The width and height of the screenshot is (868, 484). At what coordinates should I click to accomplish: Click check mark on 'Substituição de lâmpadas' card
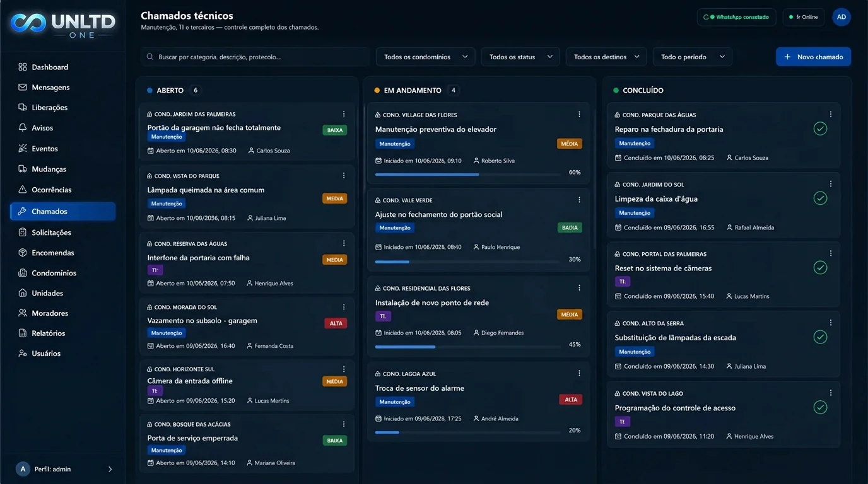(x=820, y=337)
